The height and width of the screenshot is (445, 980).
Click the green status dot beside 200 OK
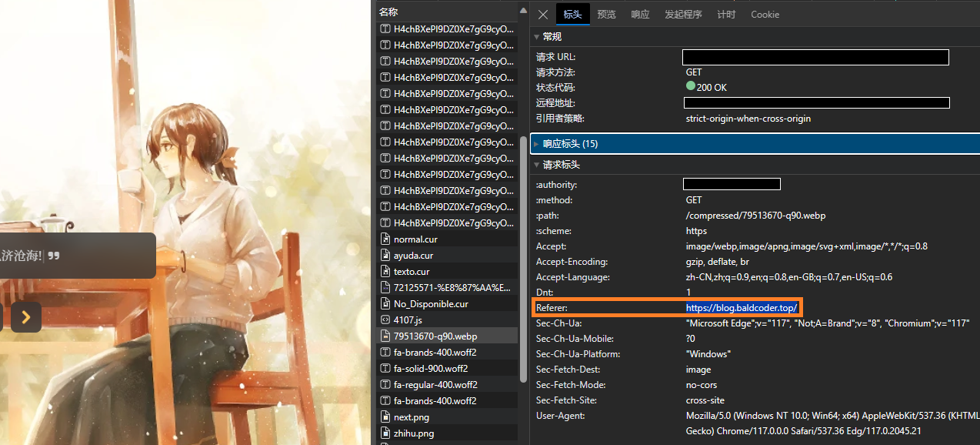coord(690,87)
